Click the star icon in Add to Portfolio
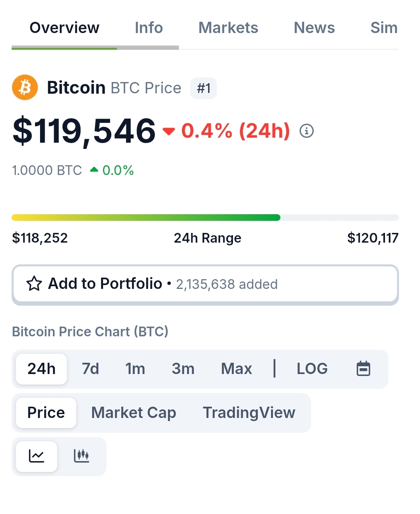 34,283
